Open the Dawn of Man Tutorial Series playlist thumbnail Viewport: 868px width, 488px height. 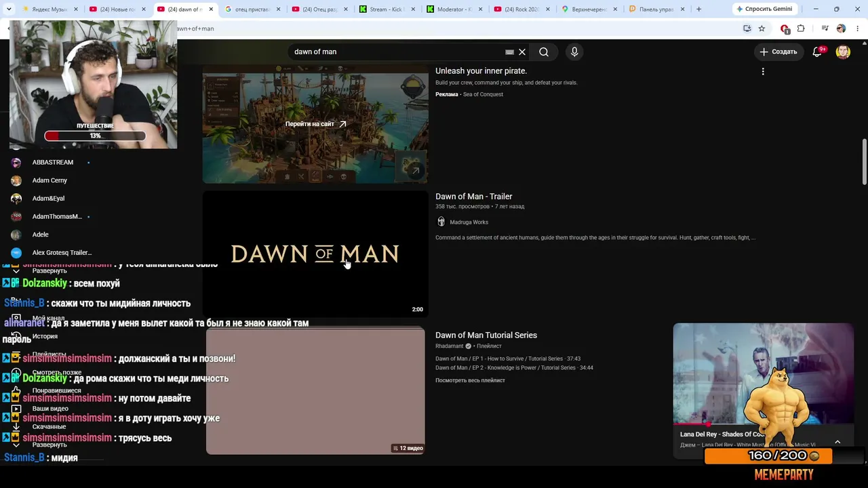pyautogui.click(x=315, y=391)
